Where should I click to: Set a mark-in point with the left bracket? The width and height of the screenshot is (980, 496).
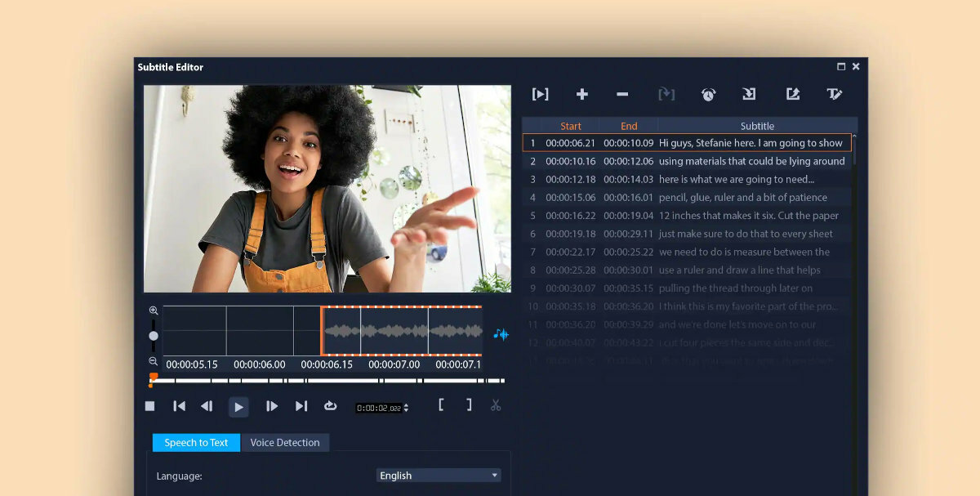click(441, 405)
